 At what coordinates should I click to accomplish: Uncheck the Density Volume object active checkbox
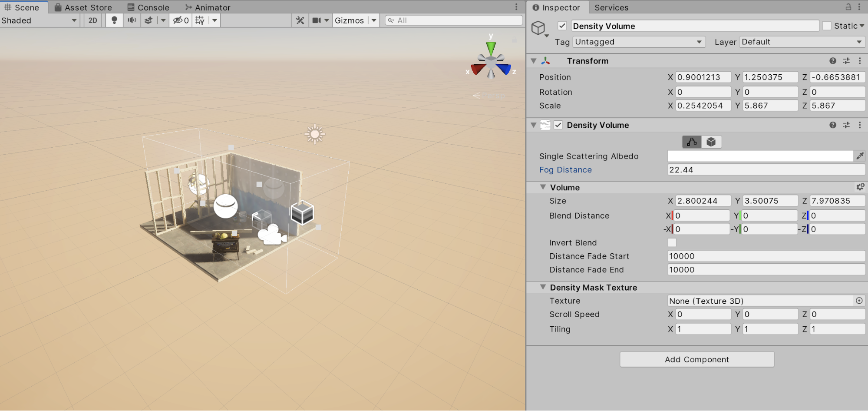562,26
